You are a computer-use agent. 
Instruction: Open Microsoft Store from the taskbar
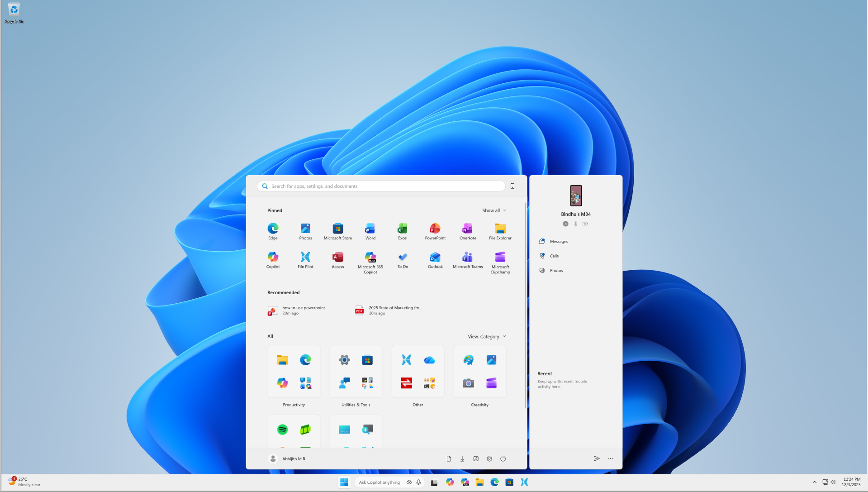(509, 482)
